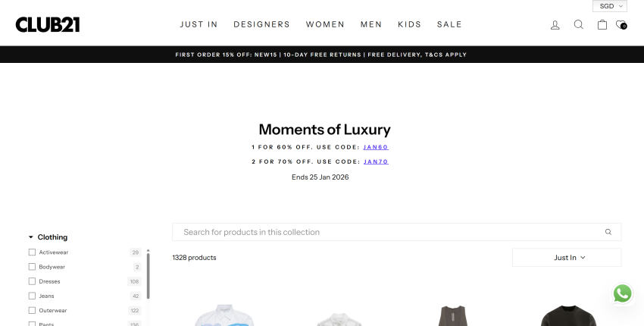
Task: Open the account login icon
Action: click(555, 24)
